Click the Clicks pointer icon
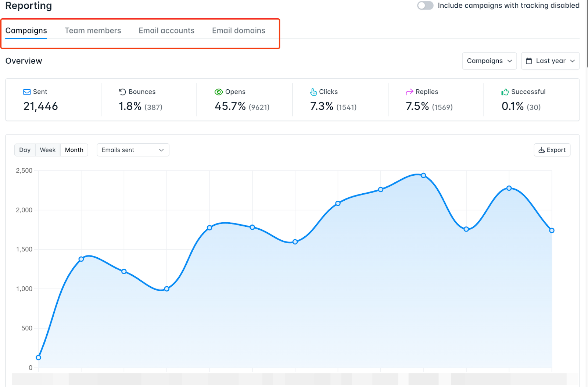The image size is (588, 387). (x=313, y=92)
